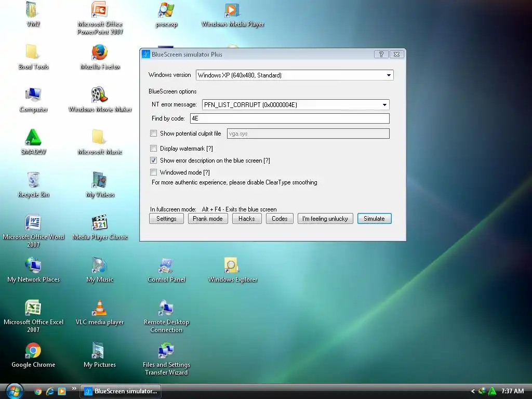The height and width of the screenshot is (399, 532).
Task: Click the culprit file vga.sys field
Action: 308,134
